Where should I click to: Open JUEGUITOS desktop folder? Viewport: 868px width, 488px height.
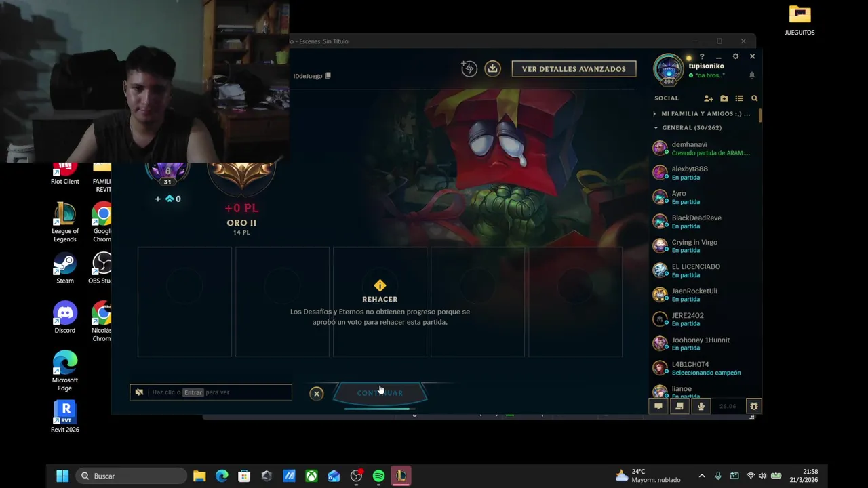click(800, 20)
